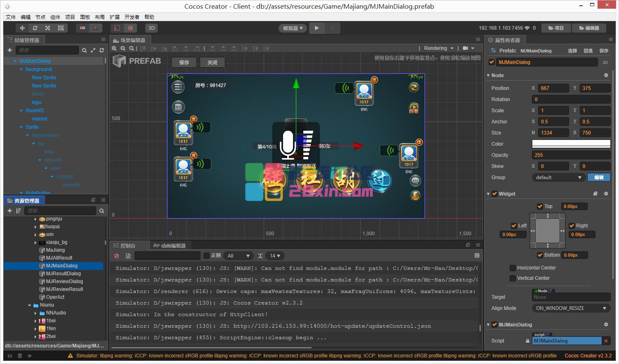This screenshot has width=619, height=364.
Task: Click the 保存 button in scene editor
Action: [184, 62]
